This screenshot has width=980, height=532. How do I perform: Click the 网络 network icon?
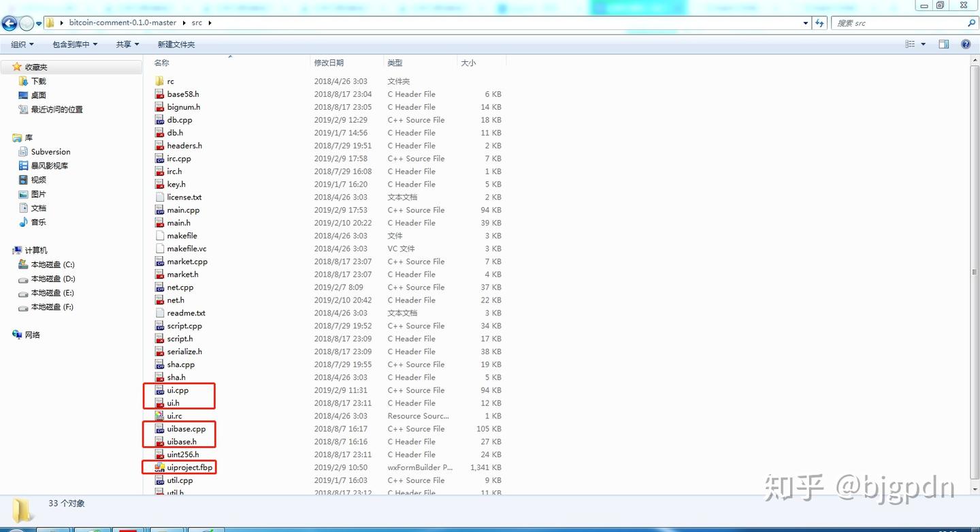pyautogui.click(x=17, y=334)
